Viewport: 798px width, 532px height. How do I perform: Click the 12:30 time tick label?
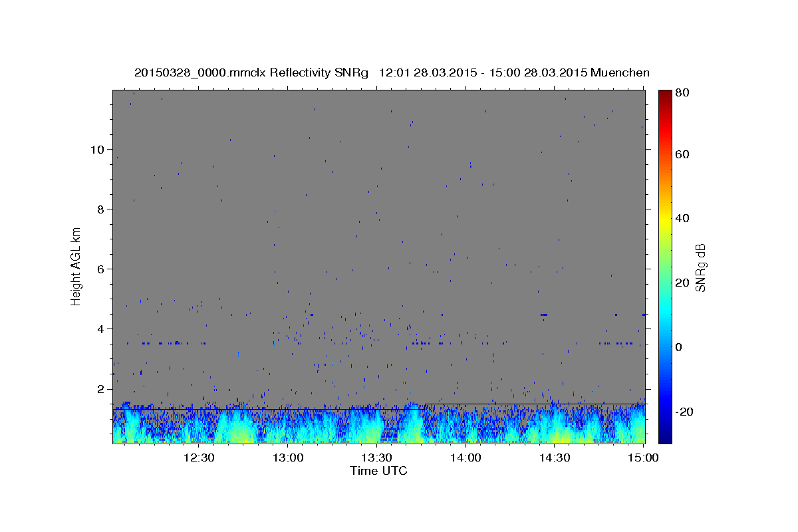click(x=199, y=458)
